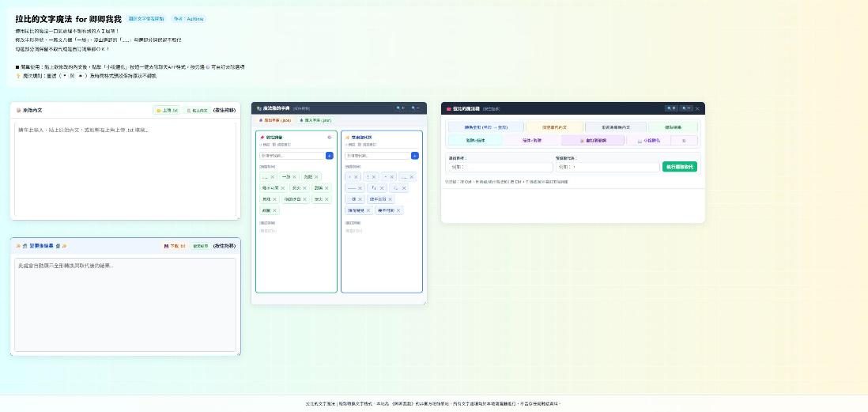This screenshot has height=412, width=868.
Task: Click the blue plus button in the left dictionary card
Action: [330, 156]
